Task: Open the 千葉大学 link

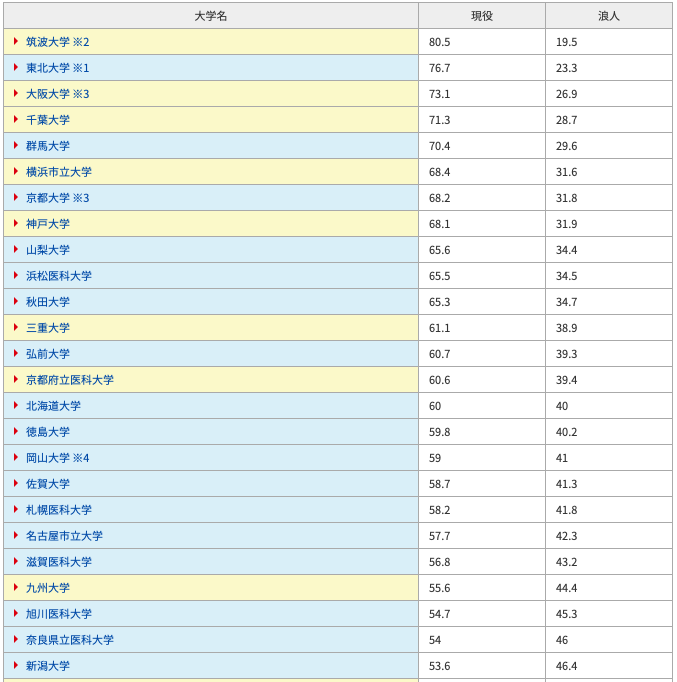Action: click(48, 120)
